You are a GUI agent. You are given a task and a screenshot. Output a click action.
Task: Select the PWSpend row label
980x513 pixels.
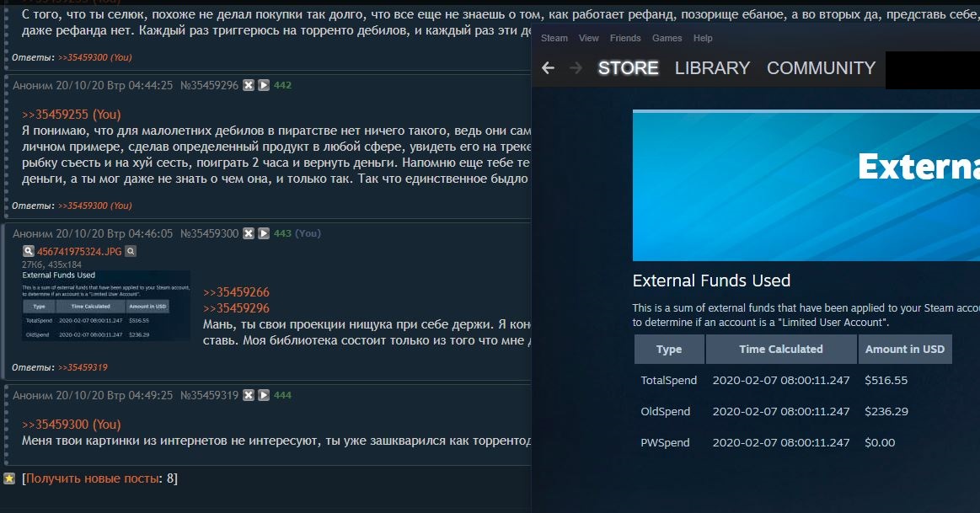(x=665, y=443)
